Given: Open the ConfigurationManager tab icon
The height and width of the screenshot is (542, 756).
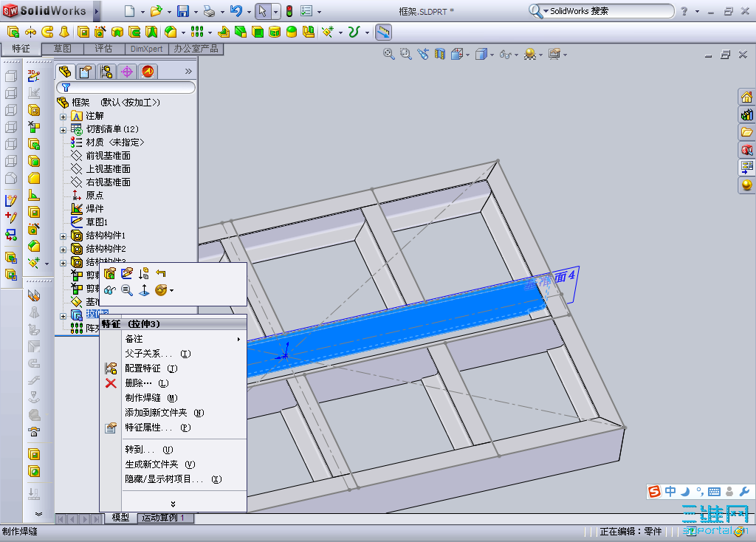Looking at the screenshot, I should point(106,72).
